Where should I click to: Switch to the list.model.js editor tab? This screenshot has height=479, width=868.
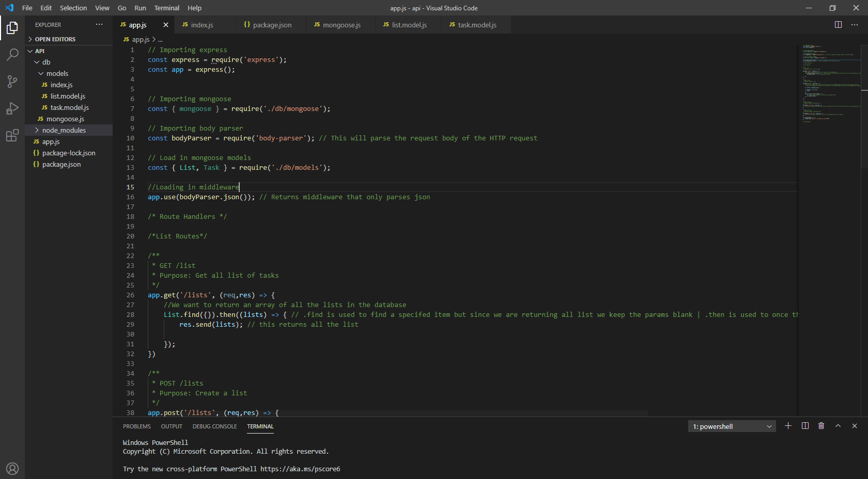408,25
